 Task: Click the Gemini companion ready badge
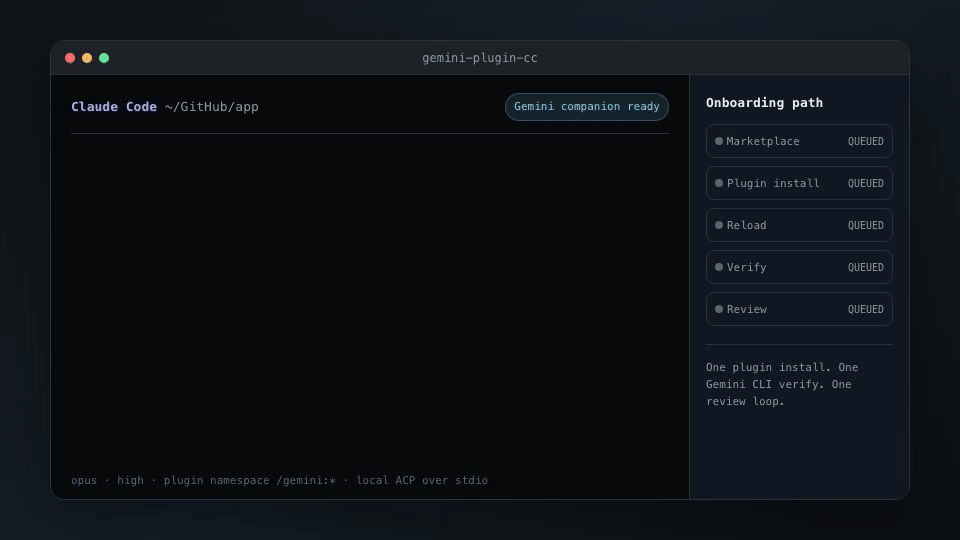587,107
